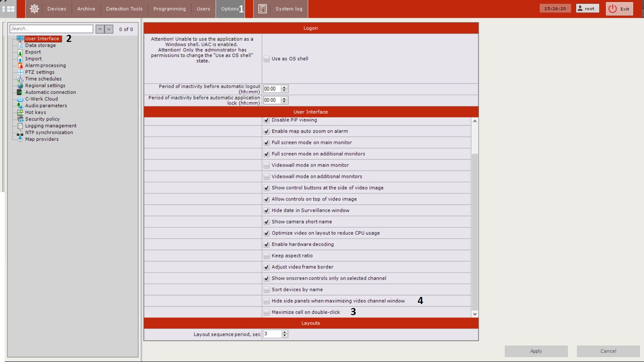Click the Search input field
This screenshot has width=644, height=362.
[51, 29]
